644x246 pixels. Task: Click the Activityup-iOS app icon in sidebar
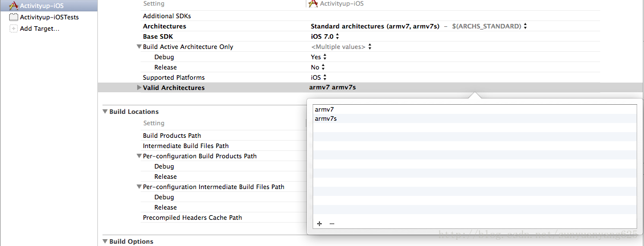tap(14, 6)
